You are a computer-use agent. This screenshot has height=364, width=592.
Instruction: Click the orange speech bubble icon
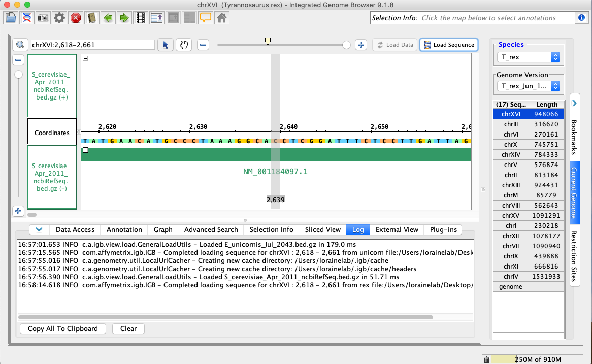pos(206,18)
